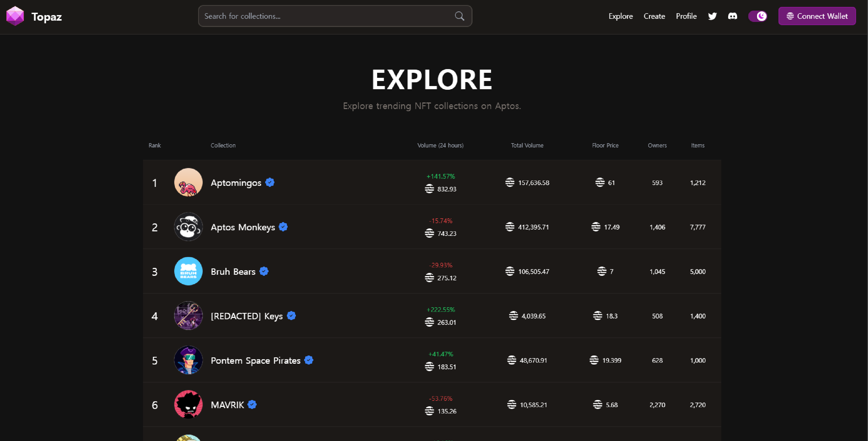Viewport: 868px width, 441px height.
Task: Click the 1,045 owners value
Action: click(657, 272)
